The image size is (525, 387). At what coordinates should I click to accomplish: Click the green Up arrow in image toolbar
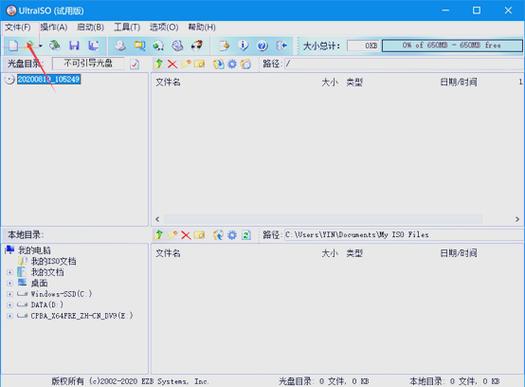[x=159, y=64]
